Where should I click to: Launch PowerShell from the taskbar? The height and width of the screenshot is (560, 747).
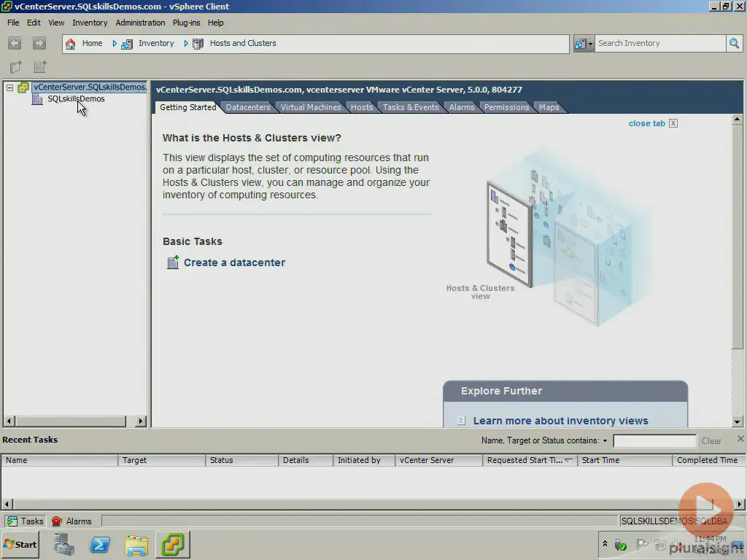pos(100,544)
